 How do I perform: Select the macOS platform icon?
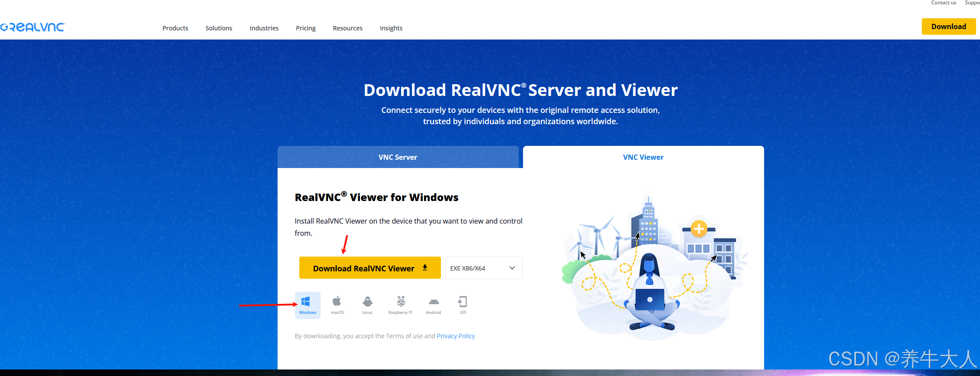(x=338, y=305)
